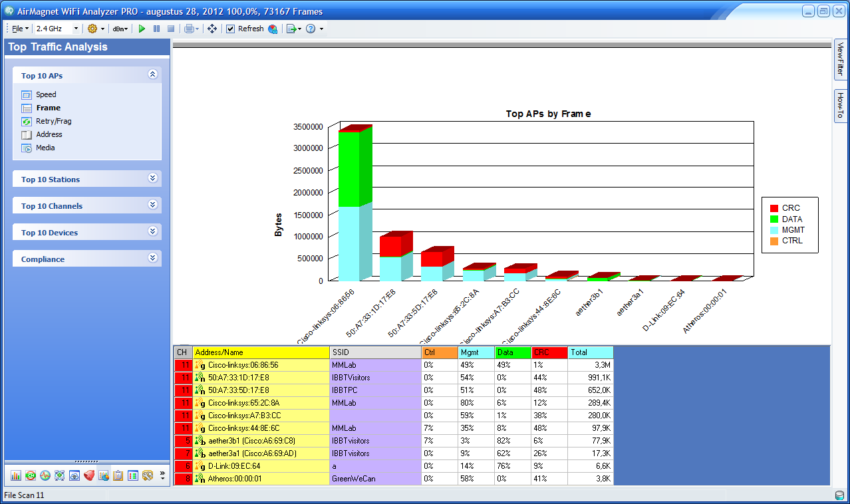The image size is (850, 504).
Task: Click the status bar icon at bottom right
Action: [x=839, y=496]
